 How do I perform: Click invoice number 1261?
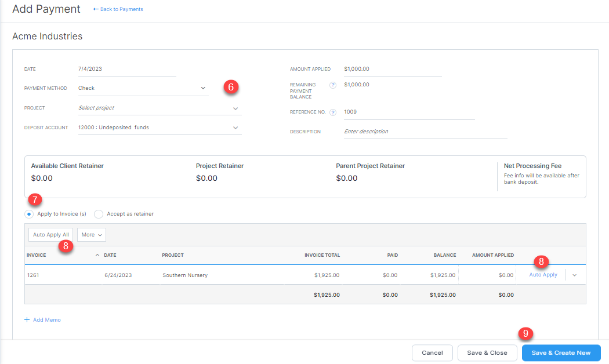click(33, 275)
